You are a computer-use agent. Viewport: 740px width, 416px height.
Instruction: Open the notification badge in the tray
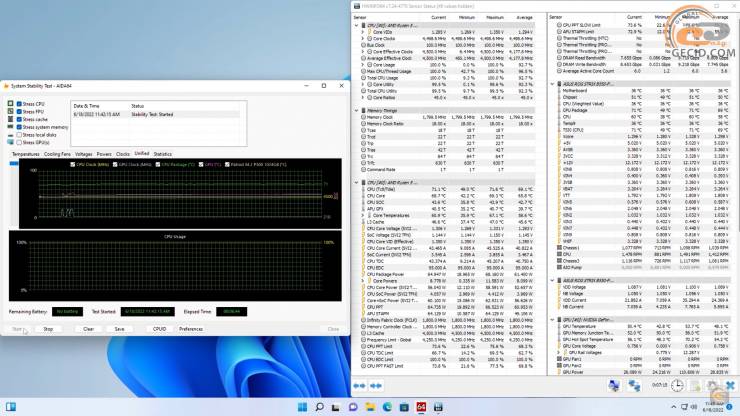coord(729,407)
